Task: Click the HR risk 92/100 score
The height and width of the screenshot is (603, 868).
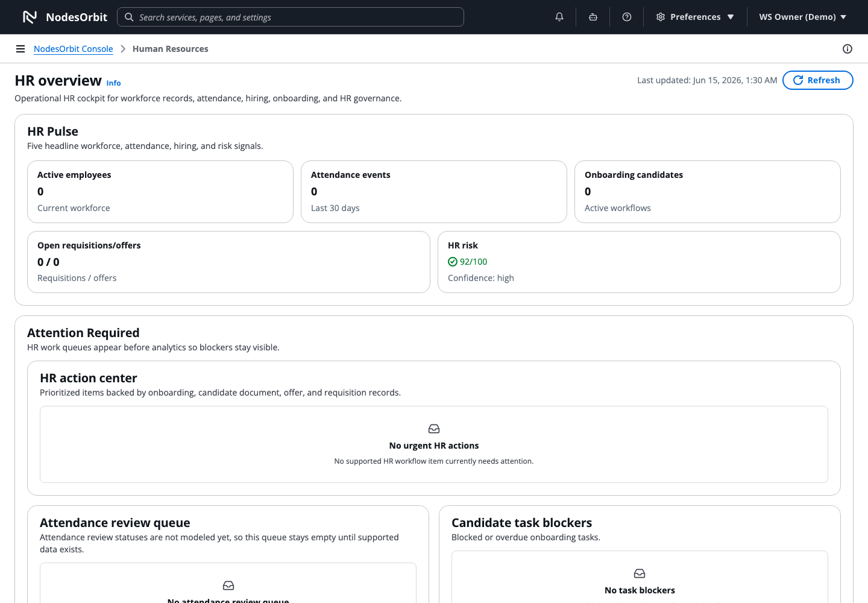Action: click(x=473, y=262)
